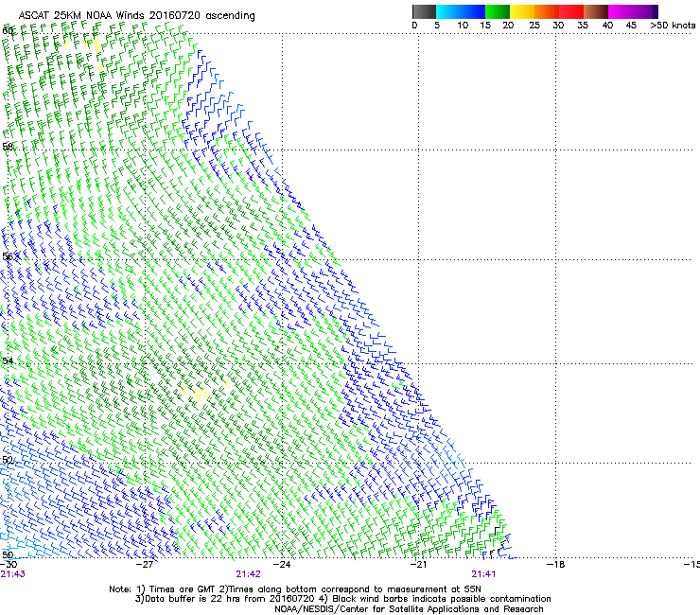Image resolution: width=700 pixels, height=615 pixels.
Task: Select the green 15-20 knots color segment
Action: click(498, 11)
